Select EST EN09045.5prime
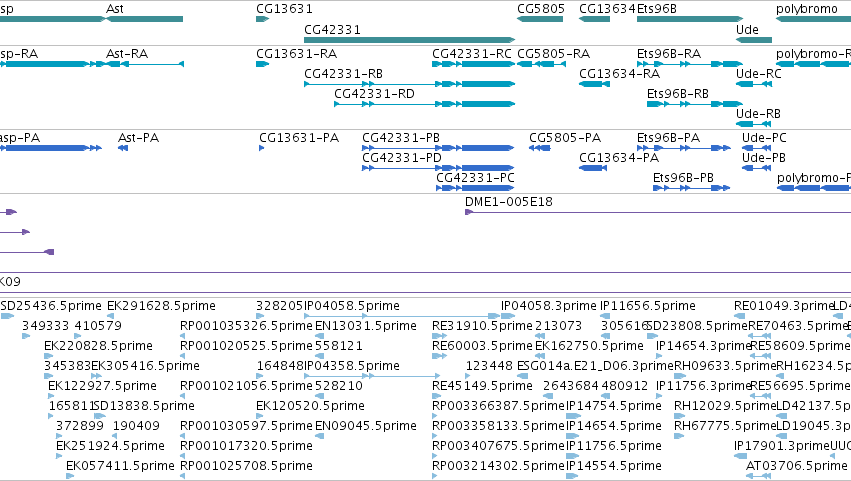851x481 pixels. click(366, 426)
